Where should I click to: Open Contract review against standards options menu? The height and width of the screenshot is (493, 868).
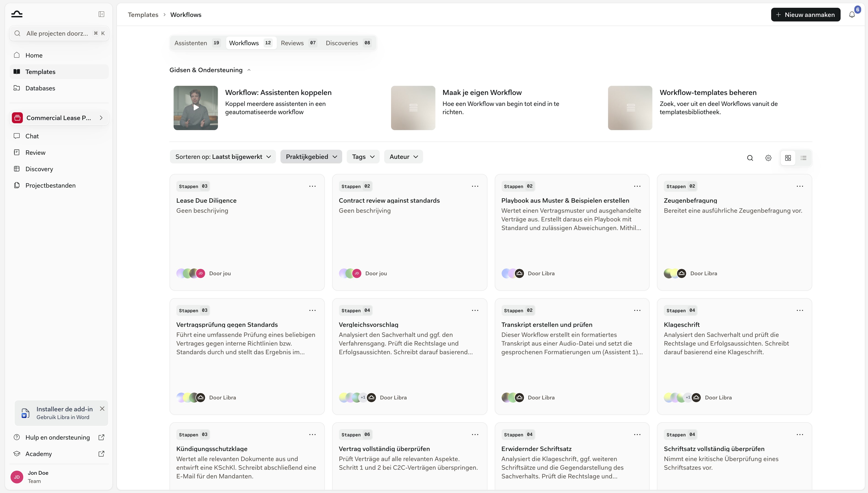[475, 186]
